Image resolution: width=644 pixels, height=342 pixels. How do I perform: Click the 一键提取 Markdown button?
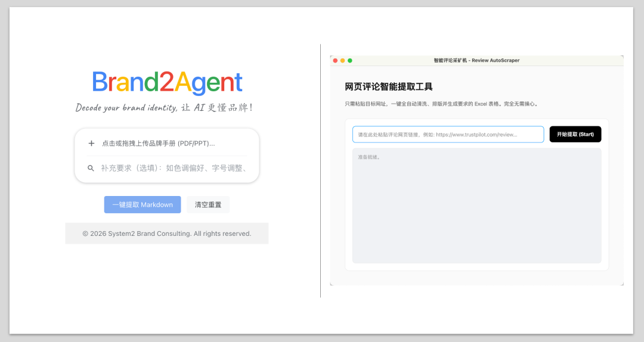click(x=143, y=204)
